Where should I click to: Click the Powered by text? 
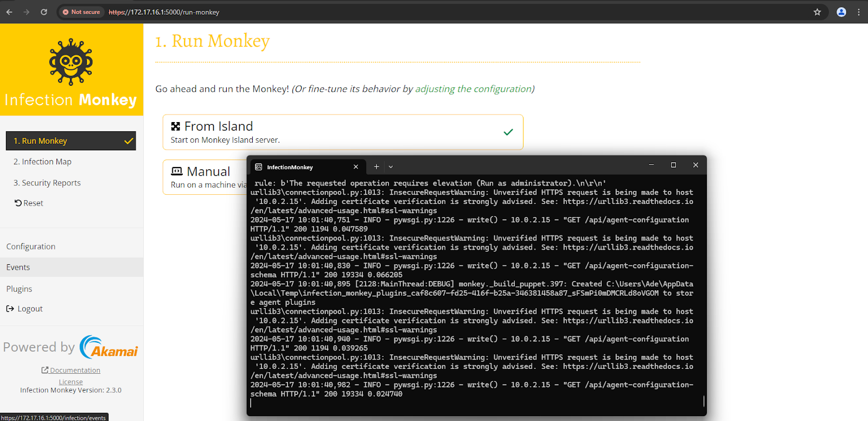click(39, 347)
